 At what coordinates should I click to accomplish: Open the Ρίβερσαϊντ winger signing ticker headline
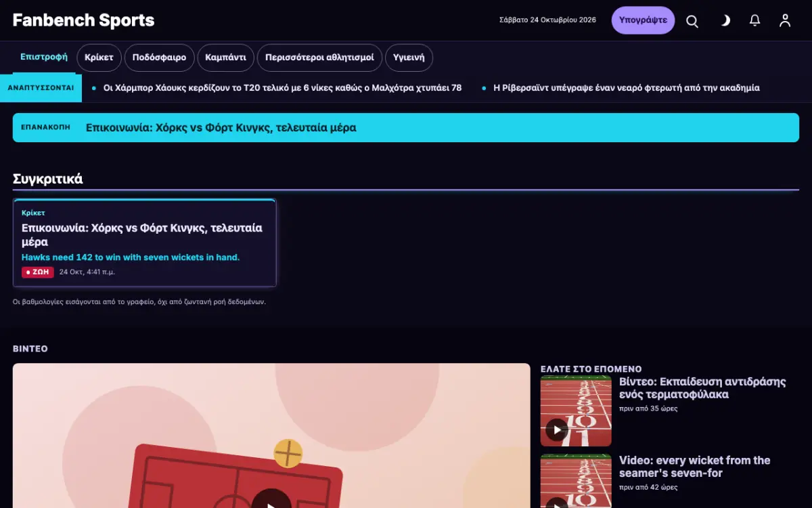pos(627,88)
